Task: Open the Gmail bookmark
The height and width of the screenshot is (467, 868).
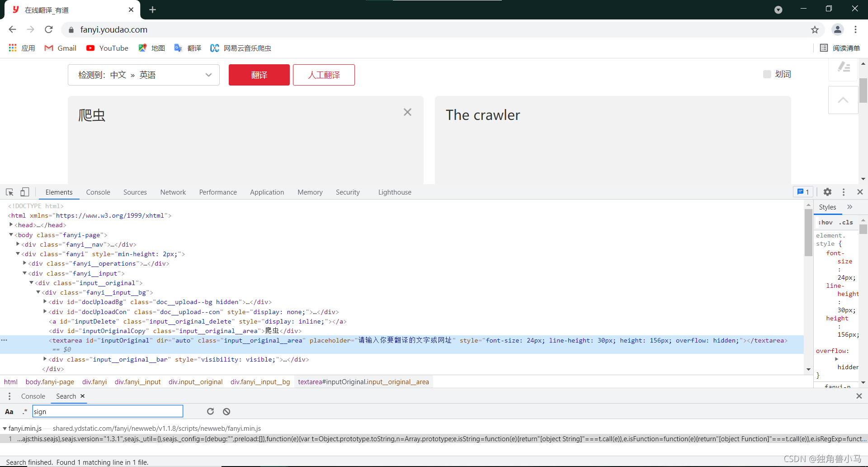Action: pyautogui.click(x=60, y=48)
